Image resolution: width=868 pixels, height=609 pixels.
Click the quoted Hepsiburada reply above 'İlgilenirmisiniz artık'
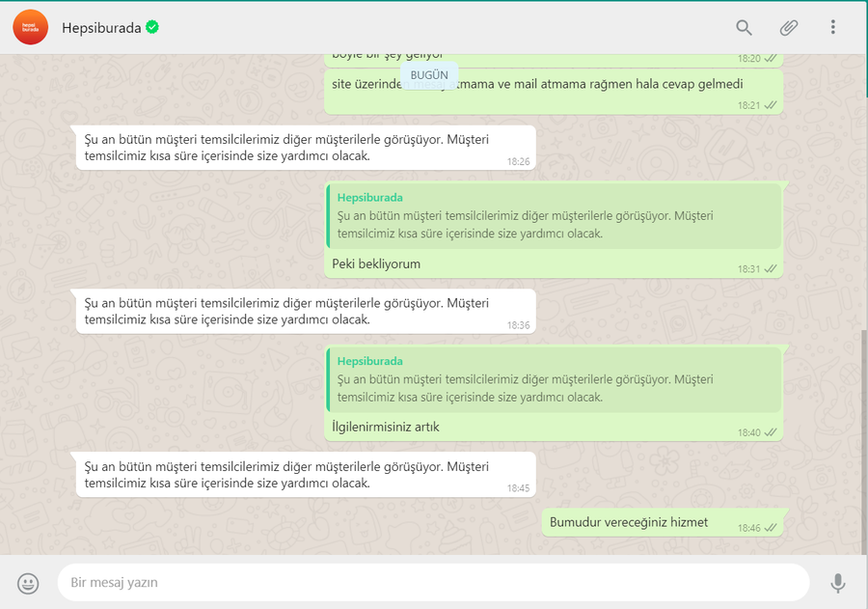[554, 379]
